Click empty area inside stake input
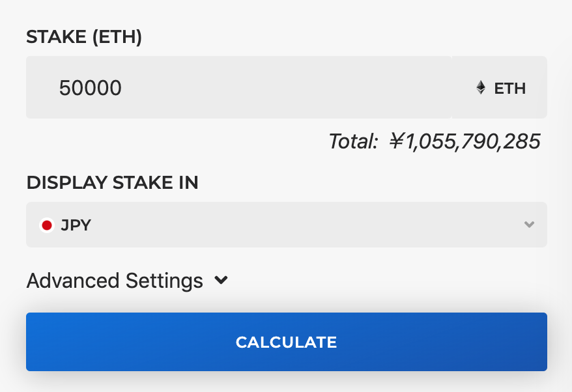This screenshot has height=392, width=572. (x=285, y=87)
